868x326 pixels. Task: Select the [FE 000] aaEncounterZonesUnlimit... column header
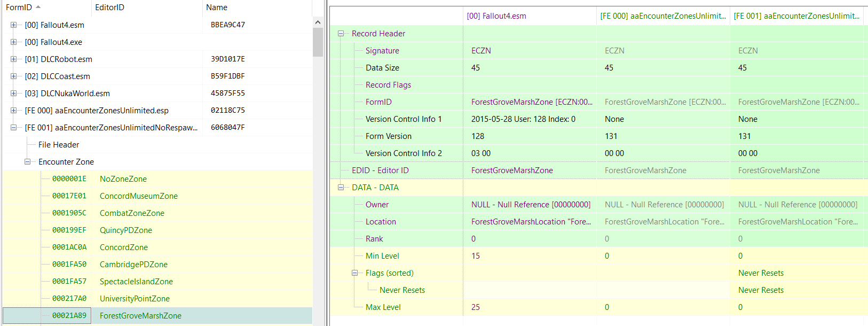pos(663,16)
